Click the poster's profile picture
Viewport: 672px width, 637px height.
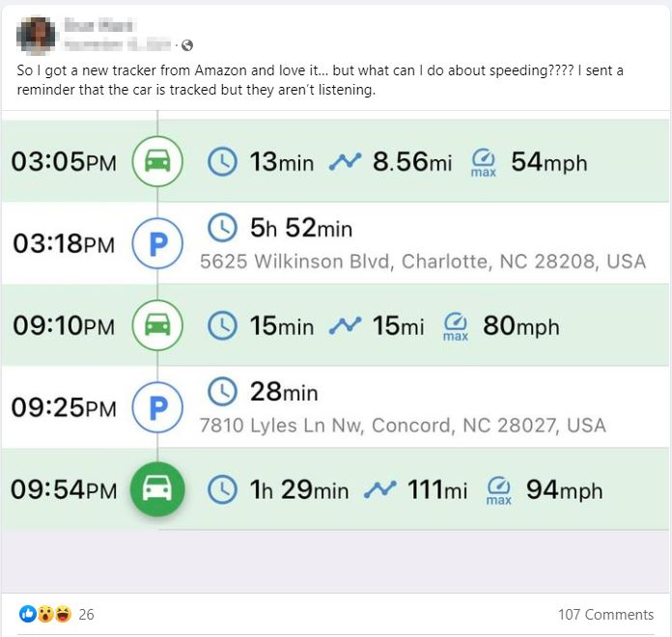point(36,35)
